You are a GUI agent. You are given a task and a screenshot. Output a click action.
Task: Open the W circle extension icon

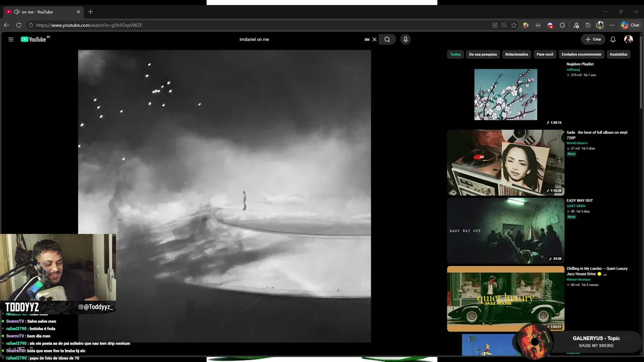coord(538,25)
